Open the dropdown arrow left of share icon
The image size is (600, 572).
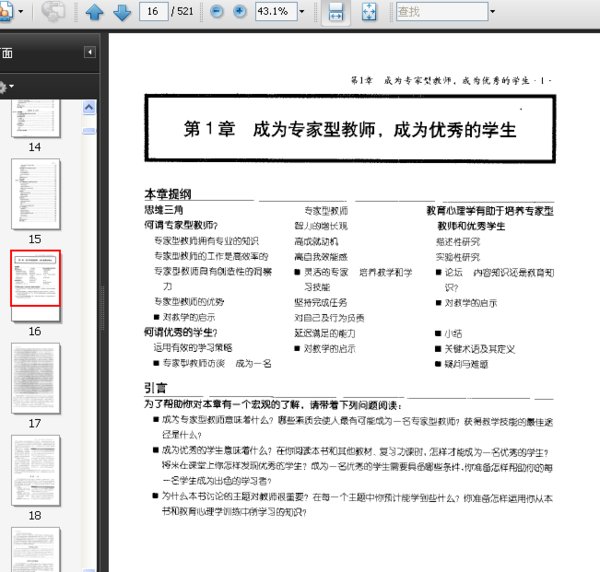[23, 12]
